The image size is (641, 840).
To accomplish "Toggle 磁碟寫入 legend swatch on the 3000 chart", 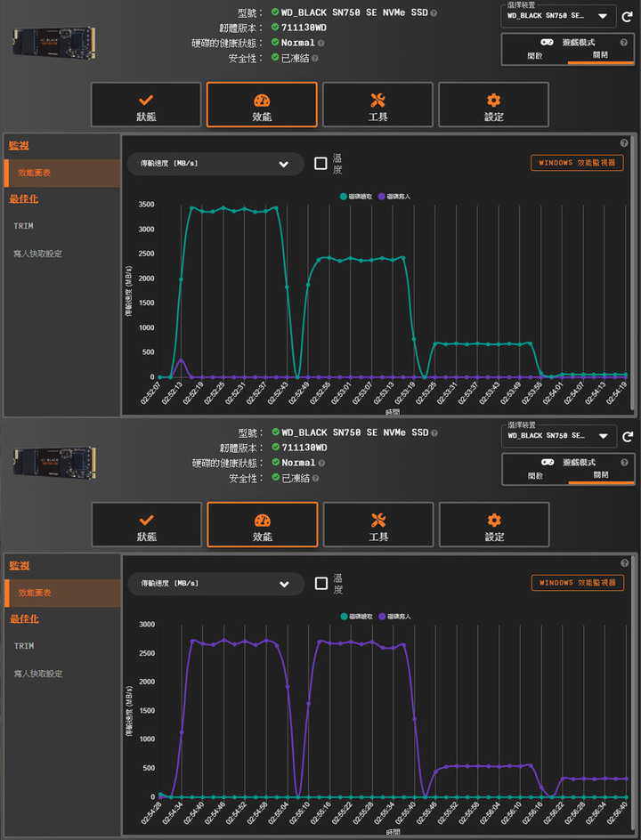I will pos(382,617).
